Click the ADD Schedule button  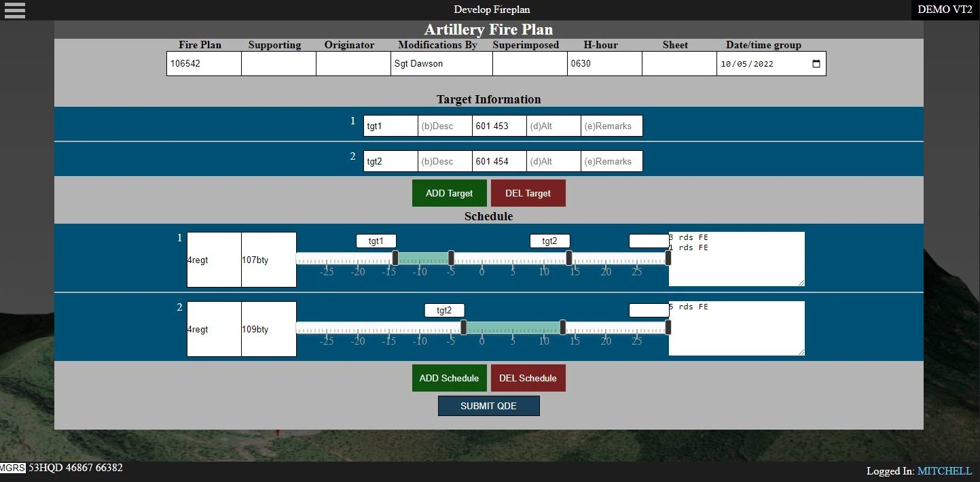(x=449, y=378)
